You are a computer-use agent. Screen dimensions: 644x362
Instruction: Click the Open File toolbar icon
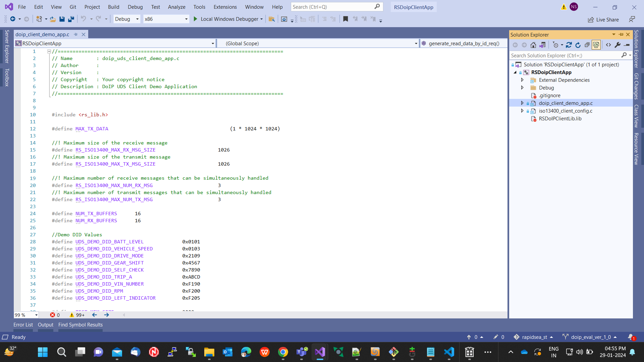point(53,19)
